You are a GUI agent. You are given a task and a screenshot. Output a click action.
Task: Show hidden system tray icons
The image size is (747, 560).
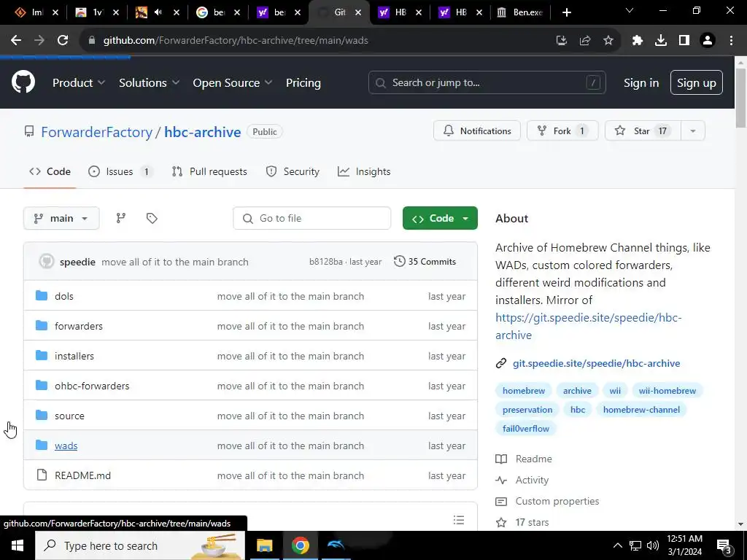(x=617, y=545)
